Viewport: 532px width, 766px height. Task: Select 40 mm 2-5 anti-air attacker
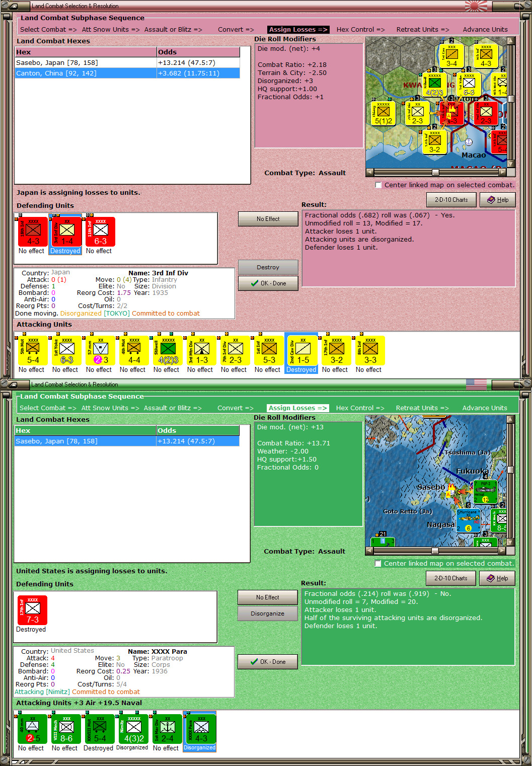pos(32,729)
